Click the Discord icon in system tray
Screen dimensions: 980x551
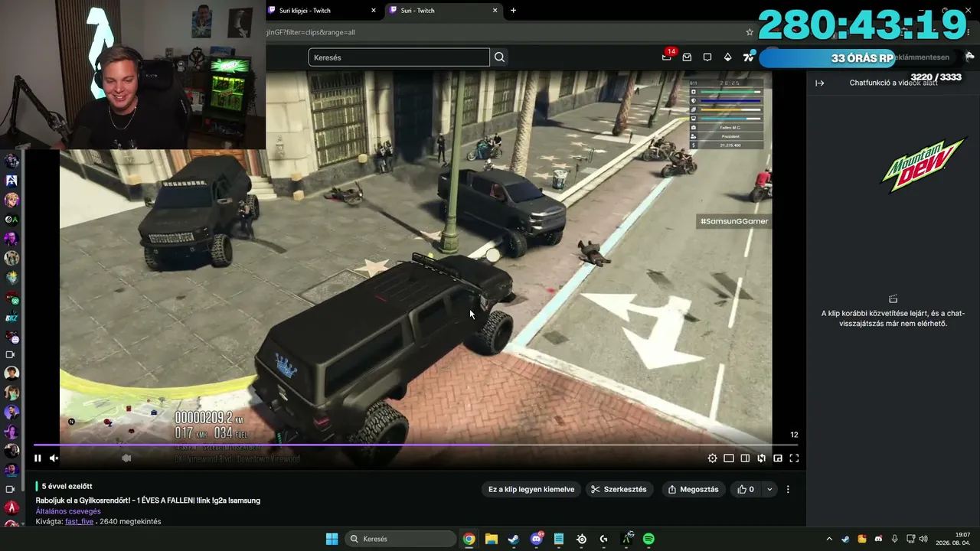point(878,539)
